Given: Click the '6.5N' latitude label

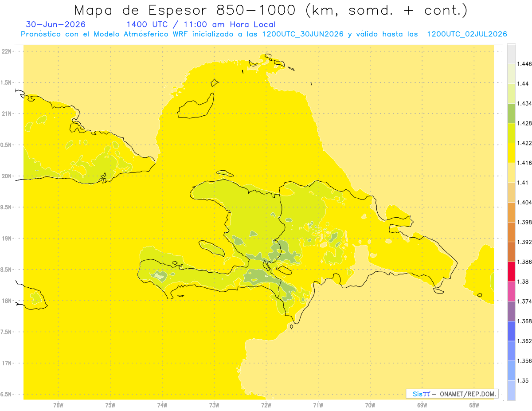Looking at the screenshot, I should pos(6,395).
